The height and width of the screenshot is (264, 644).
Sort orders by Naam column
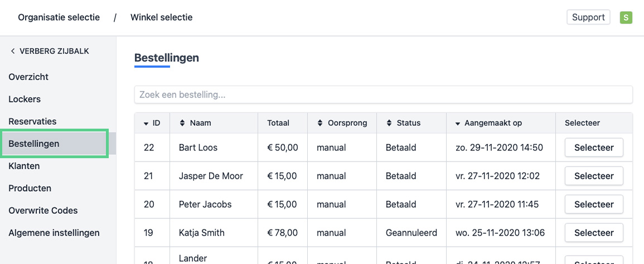182,123
